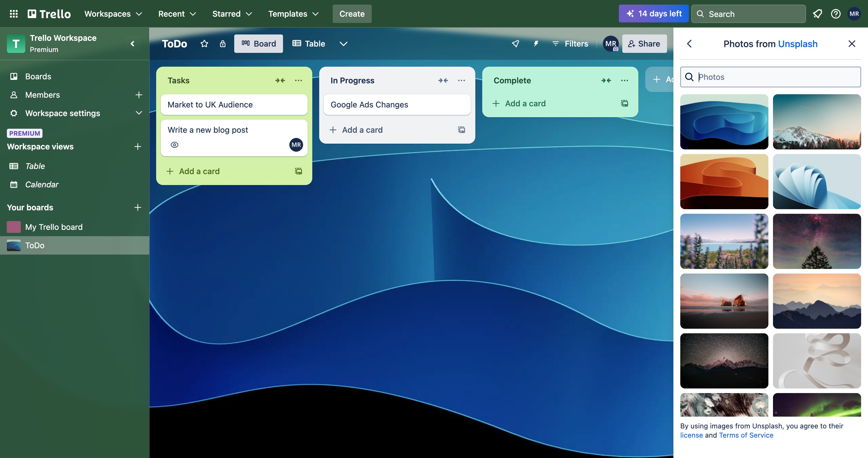Open the Terms of Service link
This screenshot has height=458, width=868.
pyautogui.click(x=746, y=435)
